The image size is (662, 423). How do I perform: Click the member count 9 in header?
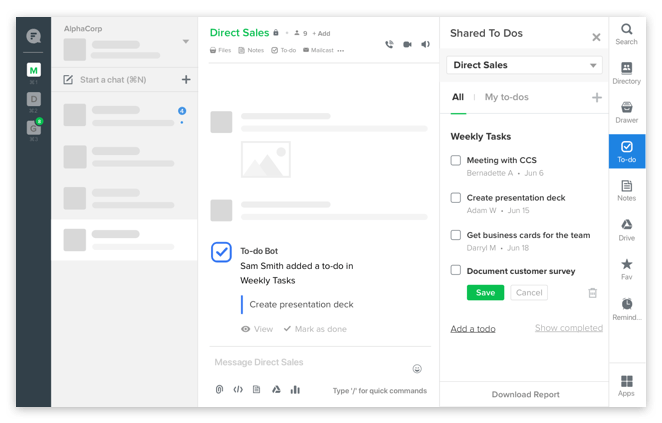301,33
